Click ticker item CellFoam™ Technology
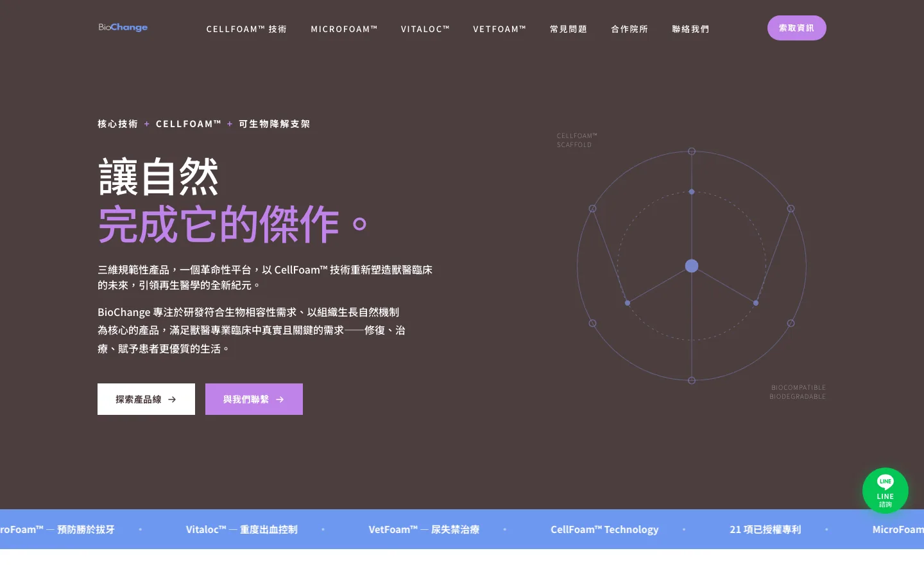The width and height of the screenshot is (924, 578). pyautogui.click(x=604, y=530)
